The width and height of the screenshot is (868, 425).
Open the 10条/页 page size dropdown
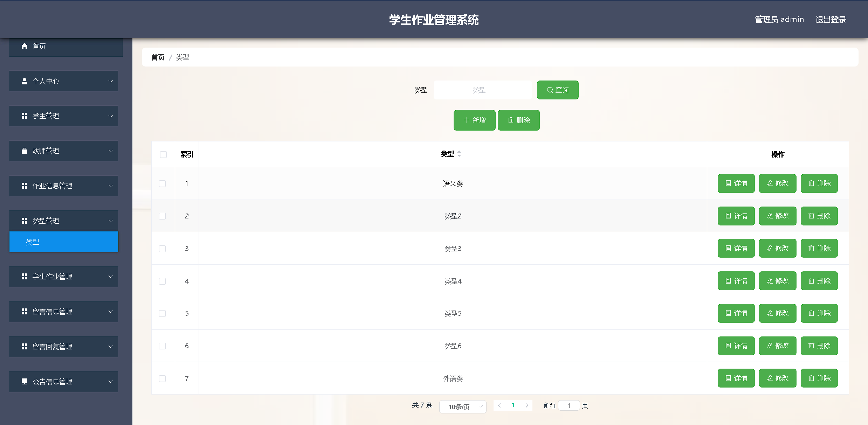(462, 406)
